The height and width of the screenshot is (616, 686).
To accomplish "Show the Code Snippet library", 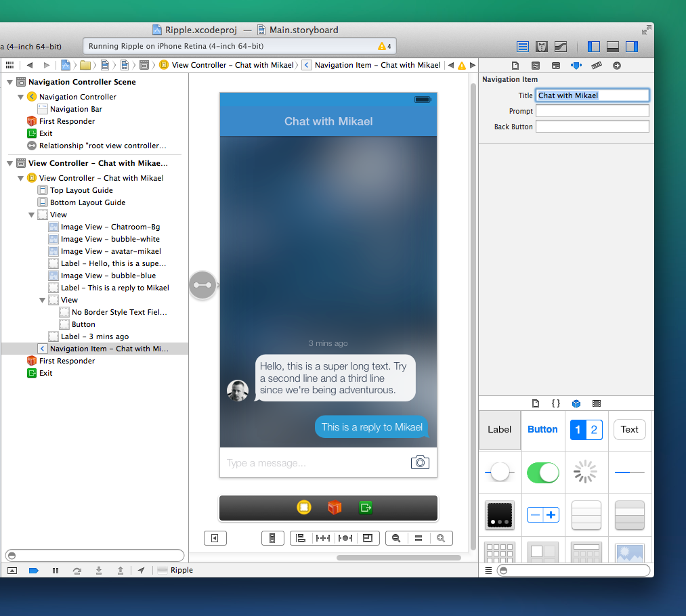I will tap(555, 403).
